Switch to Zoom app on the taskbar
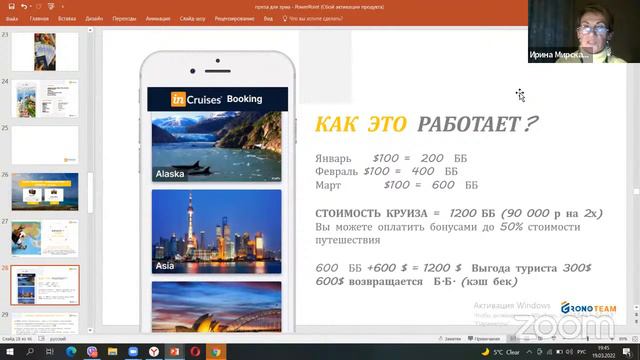The image size is (640, 360). tap(133, 351)
